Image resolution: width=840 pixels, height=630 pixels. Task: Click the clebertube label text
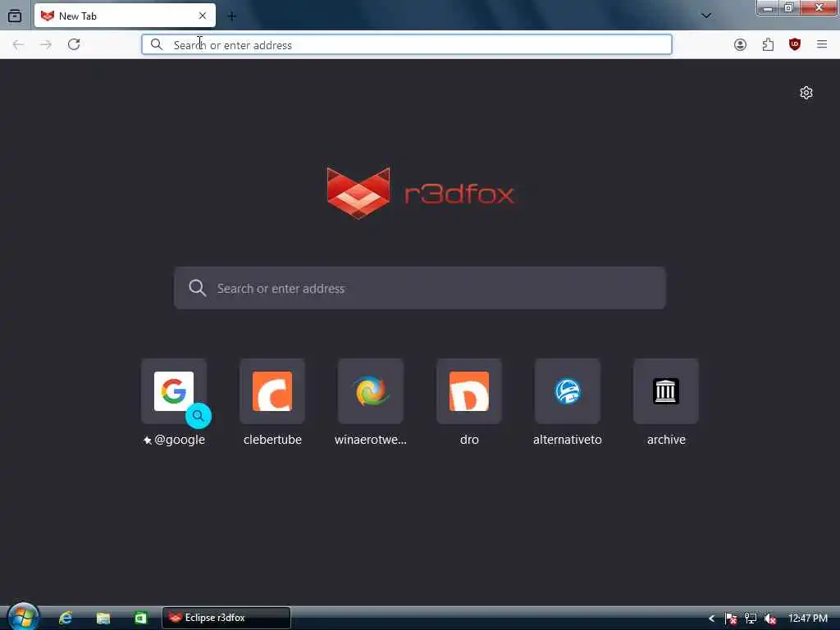272,440
